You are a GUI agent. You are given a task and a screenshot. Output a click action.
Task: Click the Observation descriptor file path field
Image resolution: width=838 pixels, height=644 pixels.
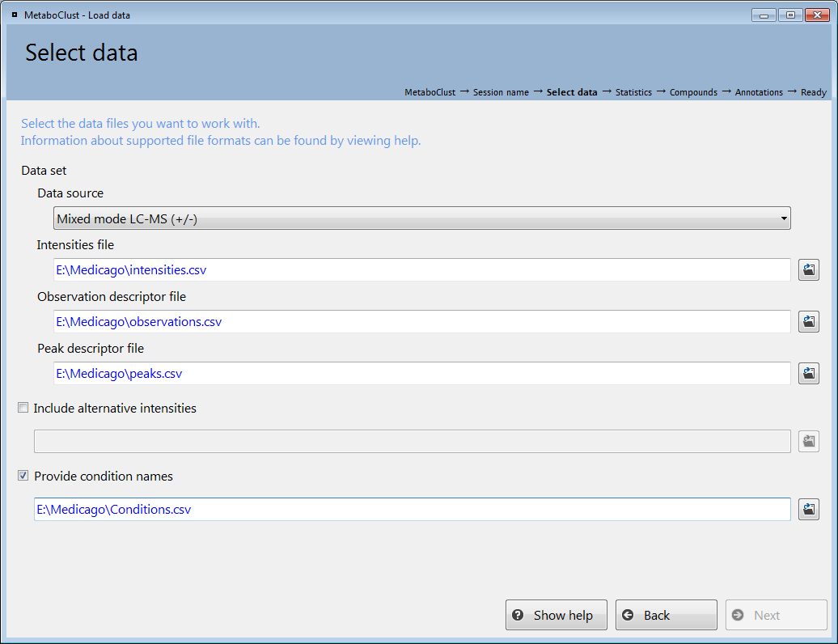pos(421,322)
